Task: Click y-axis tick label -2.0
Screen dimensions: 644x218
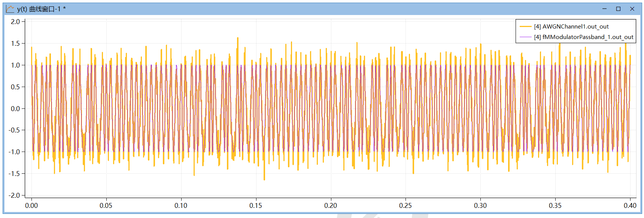Action: click(14, 195)
